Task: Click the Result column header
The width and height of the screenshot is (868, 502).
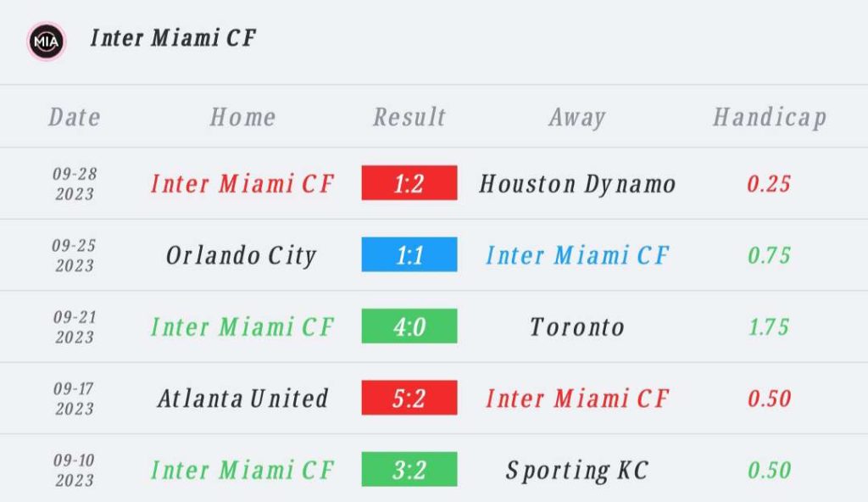Action: tap(409, 117)
